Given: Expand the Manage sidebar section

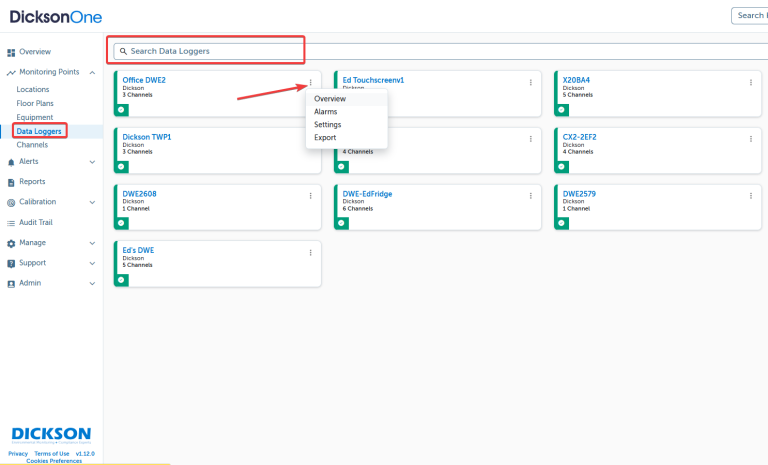Looking at the screenshot, I should [x=92, y=243].
